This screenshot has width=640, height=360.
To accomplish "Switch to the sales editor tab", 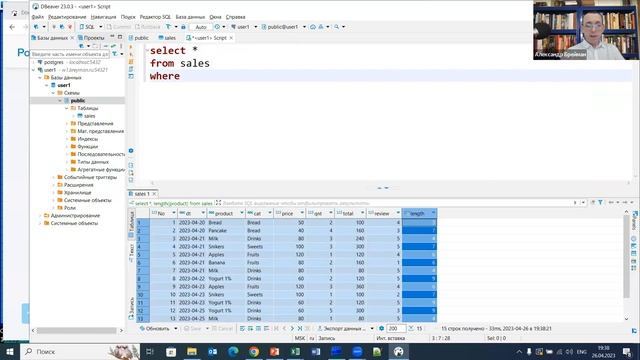I will (x=167, y=38).
